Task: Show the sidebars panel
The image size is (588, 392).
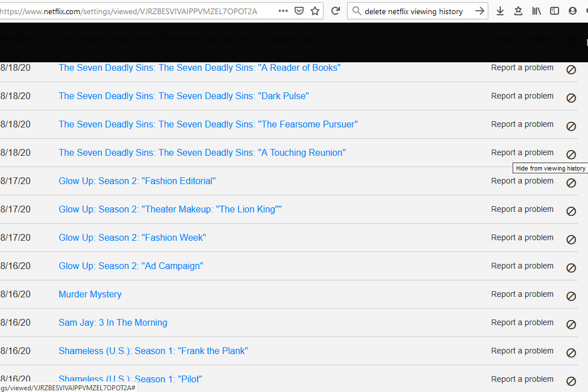Action: 554,11
